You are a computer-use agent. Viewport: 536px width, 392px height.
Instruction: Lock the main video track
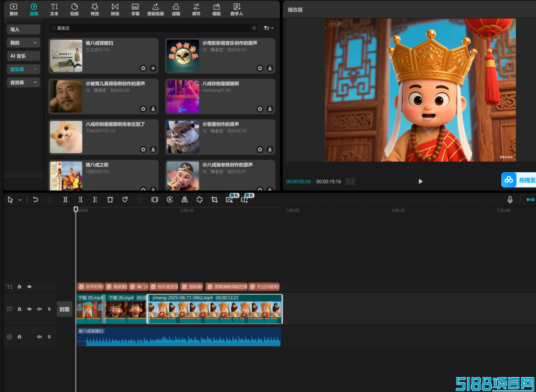[19, 309]
